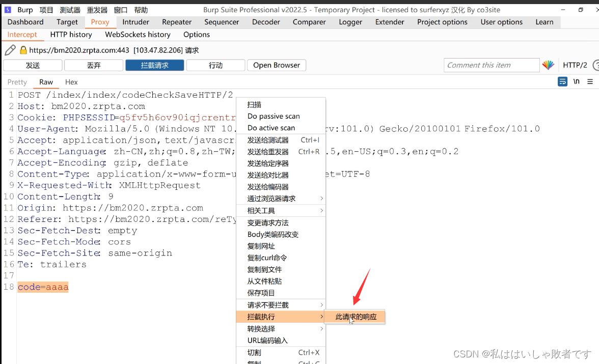Choose Do active scan
599x364 pixels.
point(281,128)
